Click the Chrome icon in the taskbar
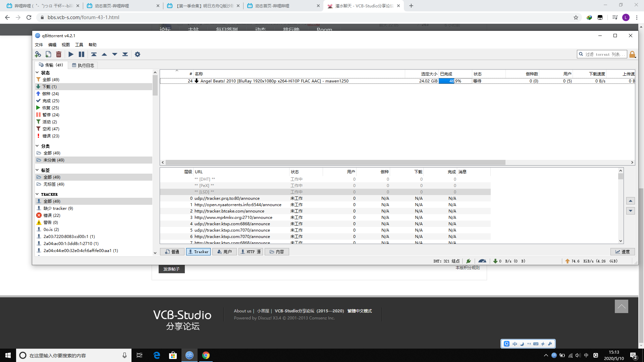 (x=206, y=355)
